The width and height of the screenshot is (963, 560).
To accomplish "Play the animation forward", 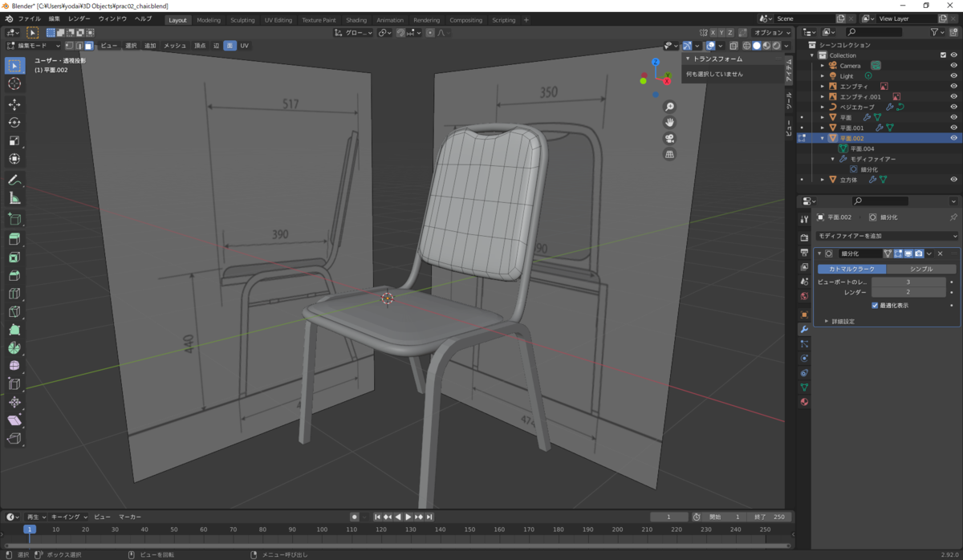I will tap(408, 517).
